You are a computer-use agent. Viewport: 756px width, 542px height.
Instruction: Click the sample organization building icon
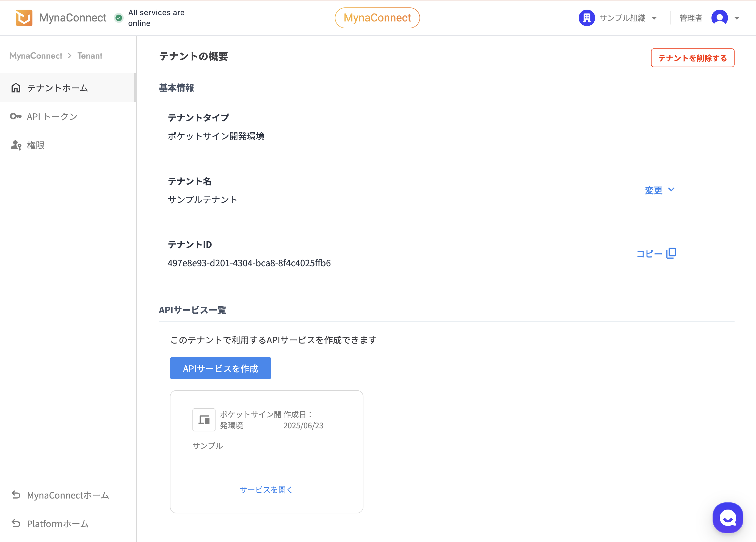tap(587, 18)
